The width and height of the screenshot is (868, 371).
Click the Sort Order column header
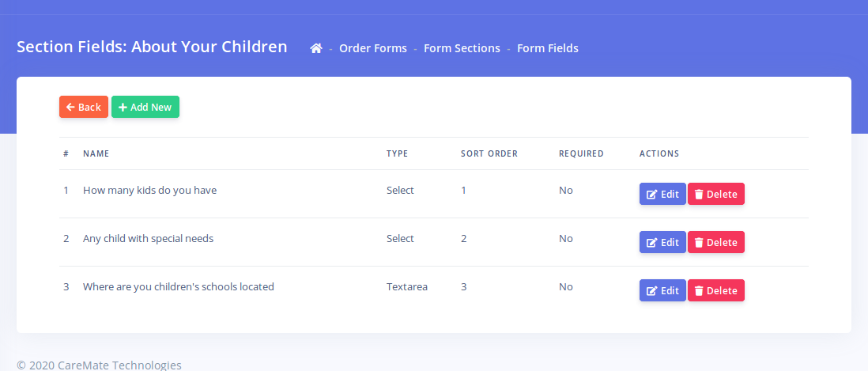click(x=489, y=153)
